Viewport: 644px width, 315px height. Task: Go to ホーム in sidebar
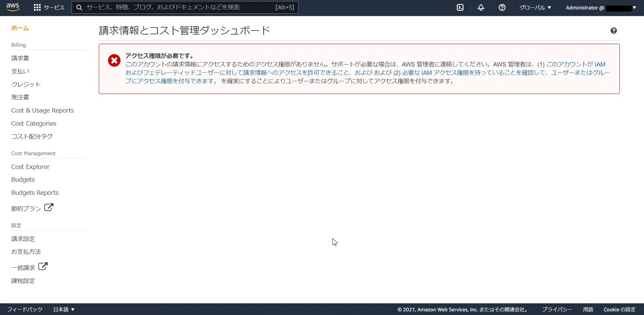point(20,28)
